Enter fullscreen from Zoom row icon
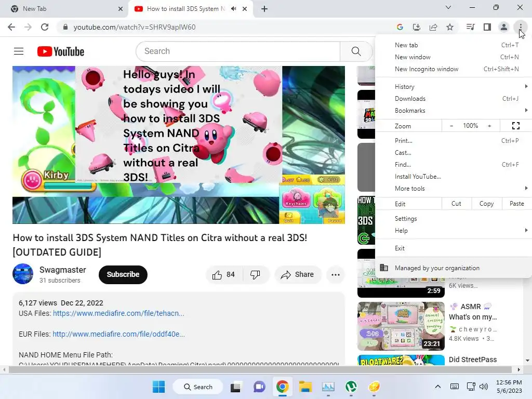Image resolution: width=532 pixels, height=399 pixels. pos(516,126)
